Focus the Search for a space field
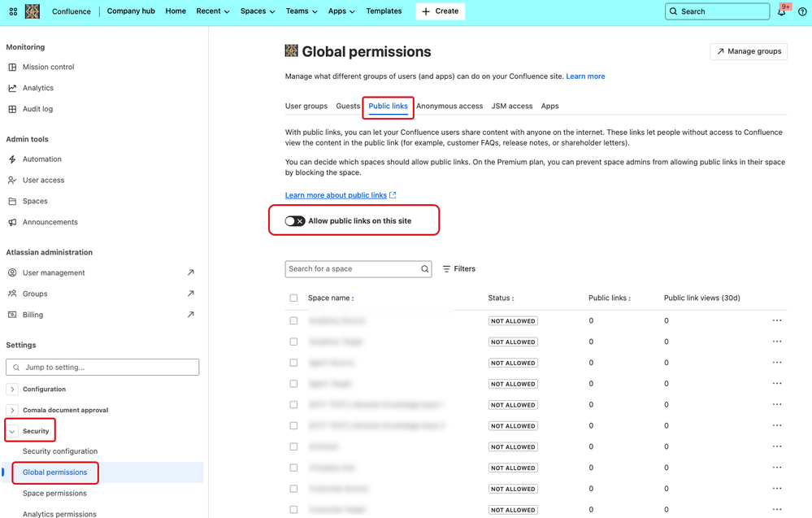812x518 pixels. [x=358, y=269]
